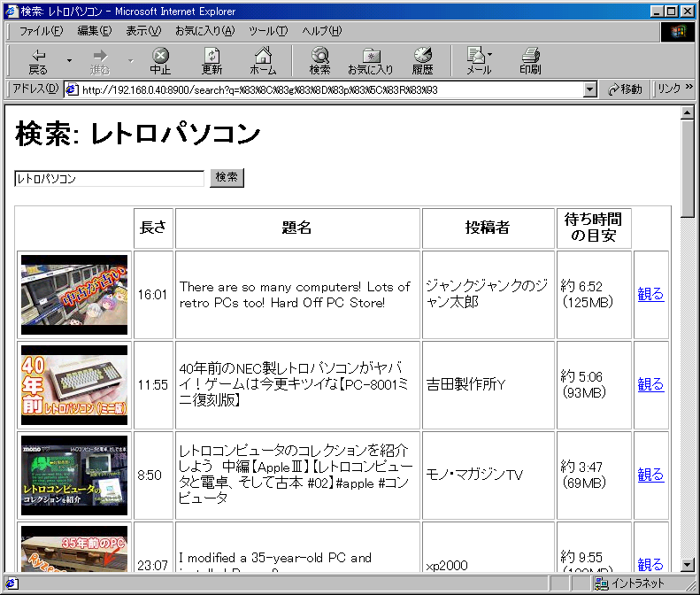The width and height of the screenshot is (700, 595).
Task: Click uploader name xp2000
Action: click(447, 566)
